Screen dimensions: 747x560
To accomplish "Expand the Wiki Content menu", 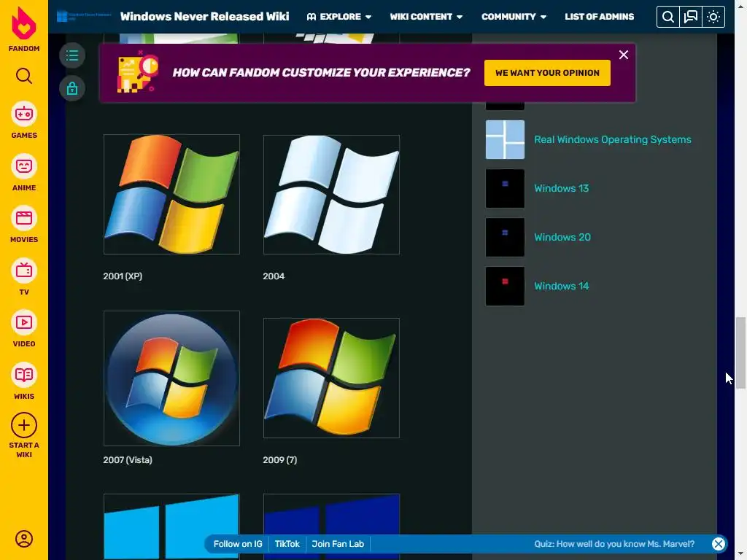I will tap(426, 17).
